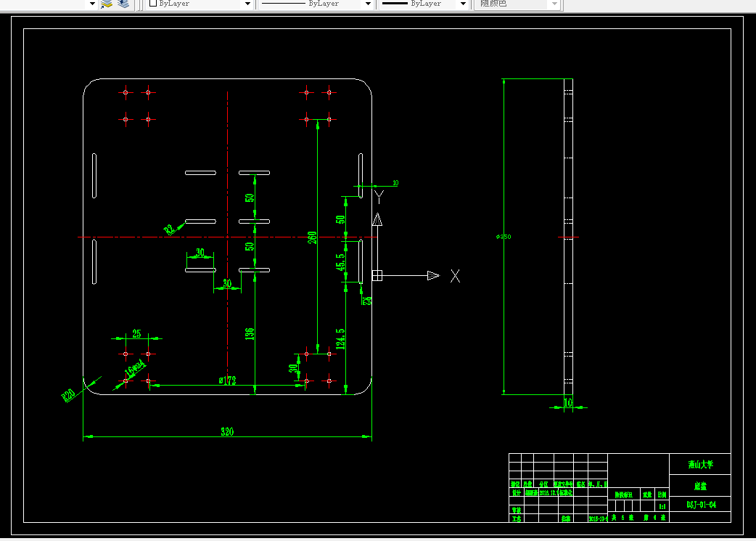The width and height of the screenshot is (756, 541).
Task: Select the ø172 dimension text
Action: 227,381
